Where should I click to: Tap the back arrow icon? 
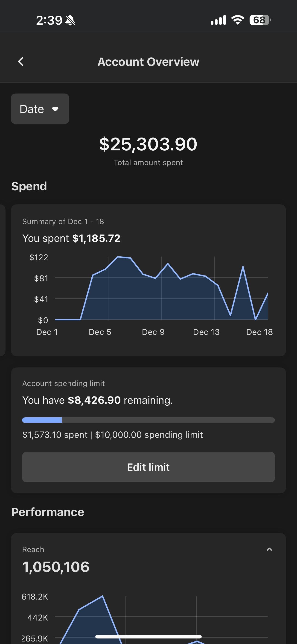[21, 61]
